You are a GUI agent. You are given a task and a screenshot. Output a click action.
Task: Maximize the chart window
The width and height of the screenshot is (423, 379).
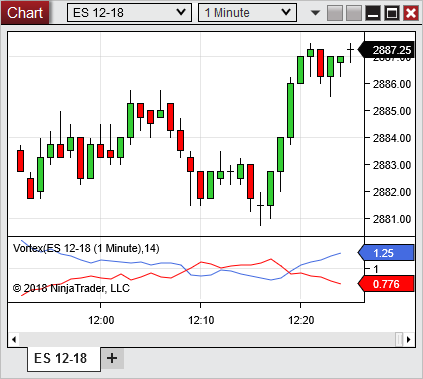392,13
